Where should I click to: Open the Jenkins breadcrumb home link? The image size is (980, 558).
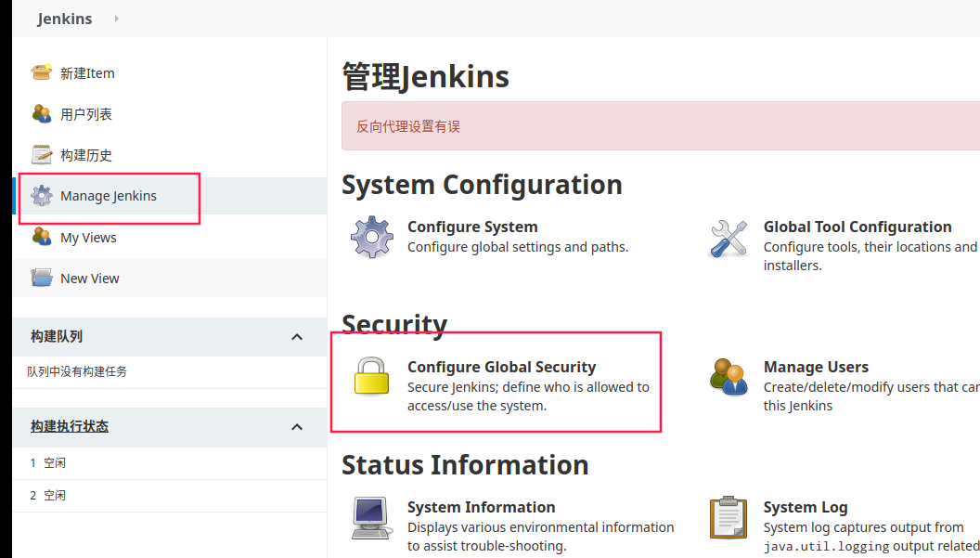65,19
